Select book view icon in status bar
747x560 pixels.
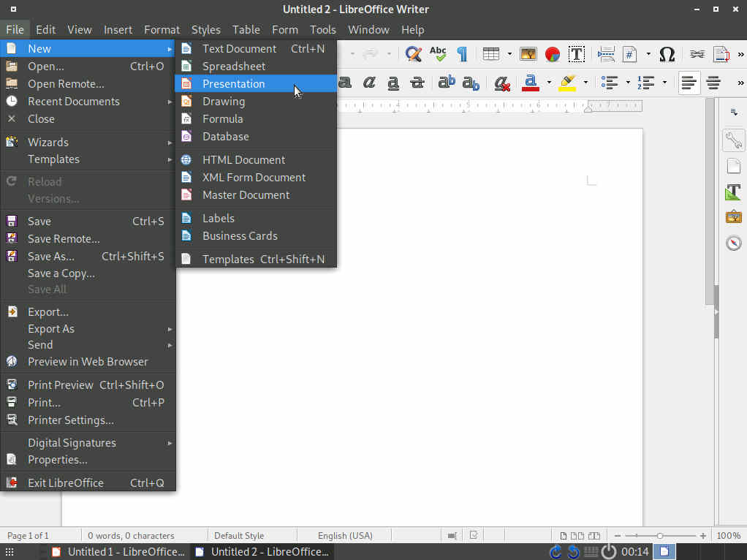594,536
